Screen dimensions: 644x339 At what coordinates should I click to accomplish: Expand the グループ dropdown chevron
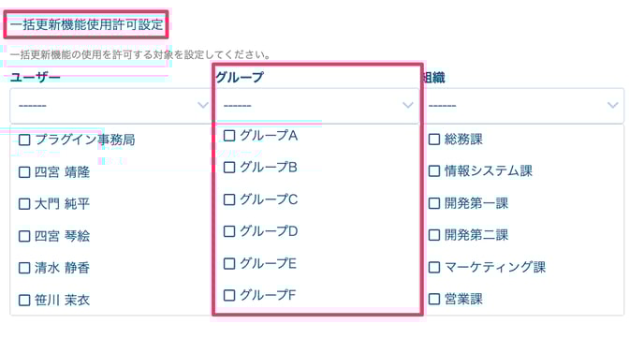coord(407,105)
